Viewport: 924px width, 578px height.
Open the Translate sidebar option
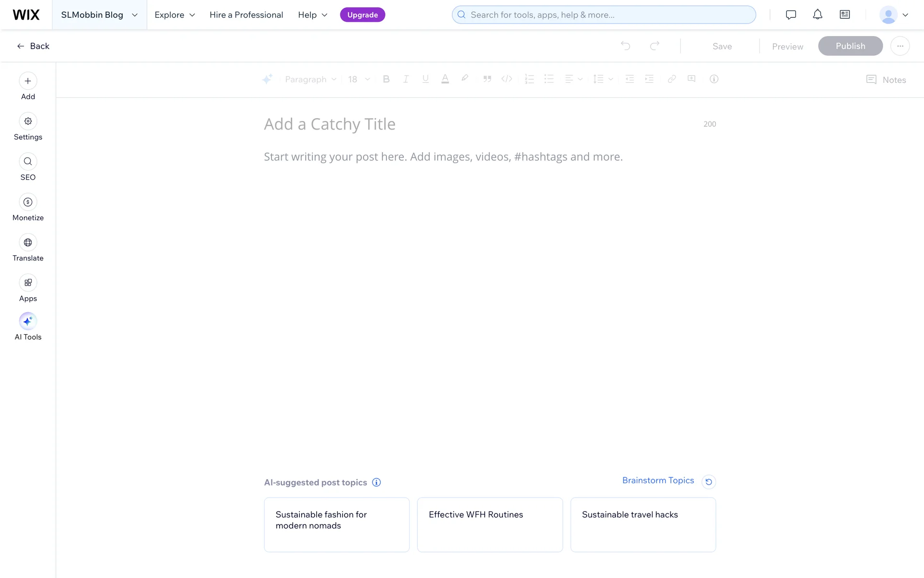[x=28, y=243]
